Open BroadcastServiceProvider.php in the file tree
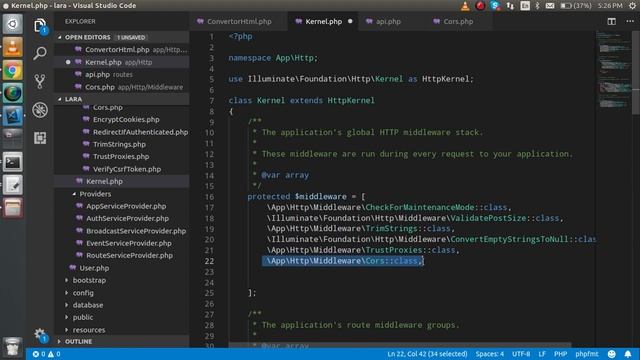Image resolution: width=640 pixels, height=360 pixels. [122, 231]
